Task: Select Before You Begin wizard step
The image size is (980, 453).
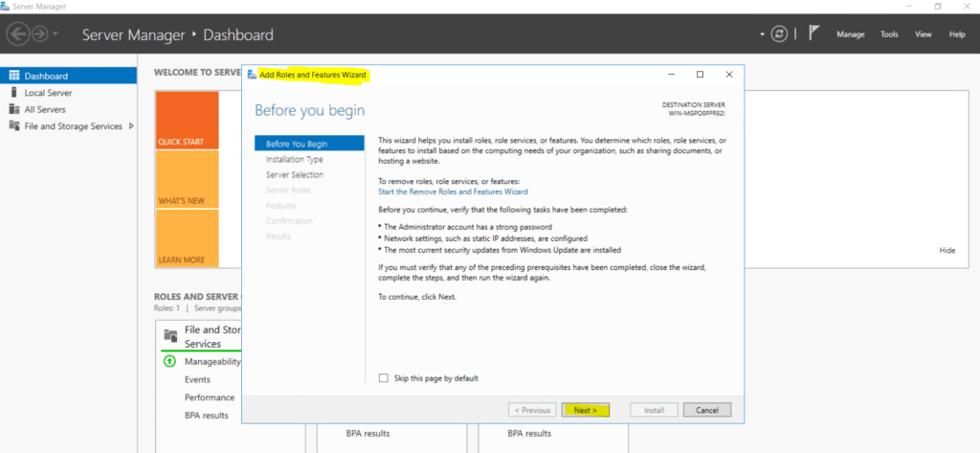Action: point(309,144)
